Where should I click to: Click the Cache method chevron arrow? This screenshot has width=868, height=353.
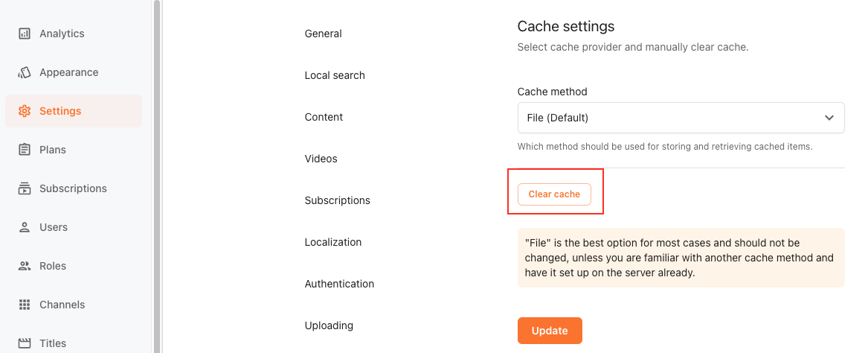tap(829, 118)
